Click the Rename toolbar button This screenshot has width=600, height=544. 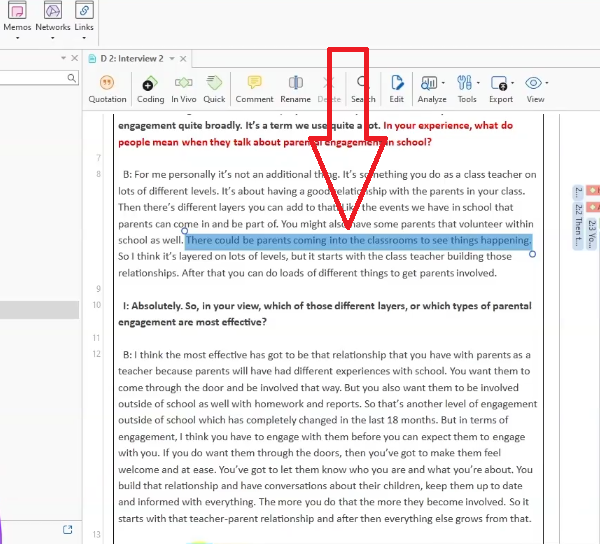(295, 88)
